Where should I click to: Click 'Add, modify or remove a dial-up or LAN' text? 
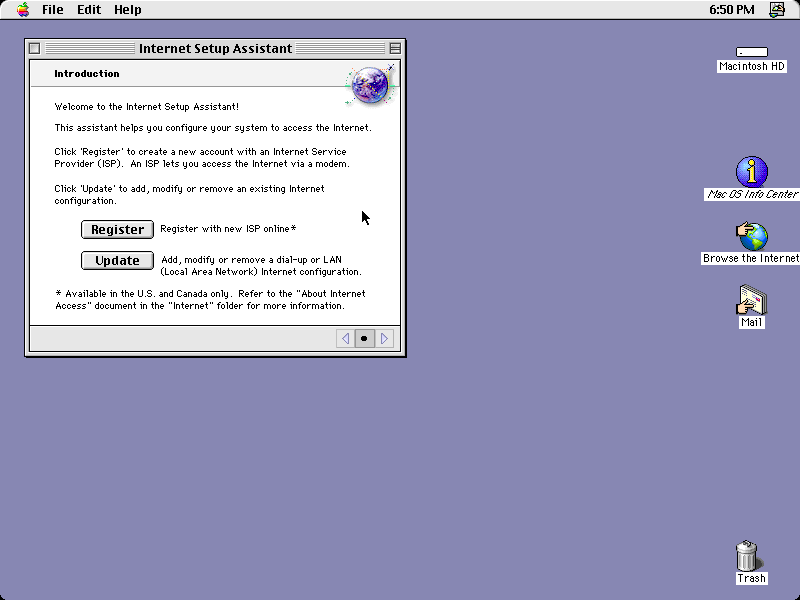pos(252,260)
